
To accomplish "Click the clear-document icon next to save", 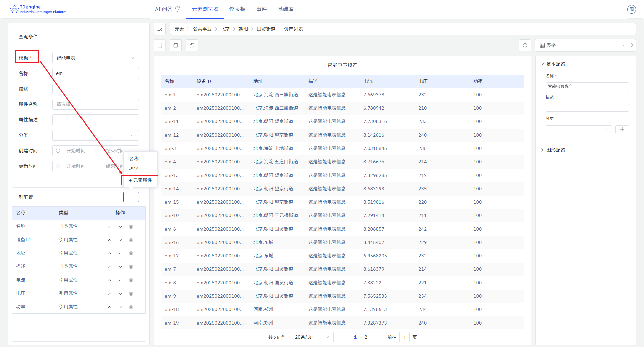I will coord(192,45).
